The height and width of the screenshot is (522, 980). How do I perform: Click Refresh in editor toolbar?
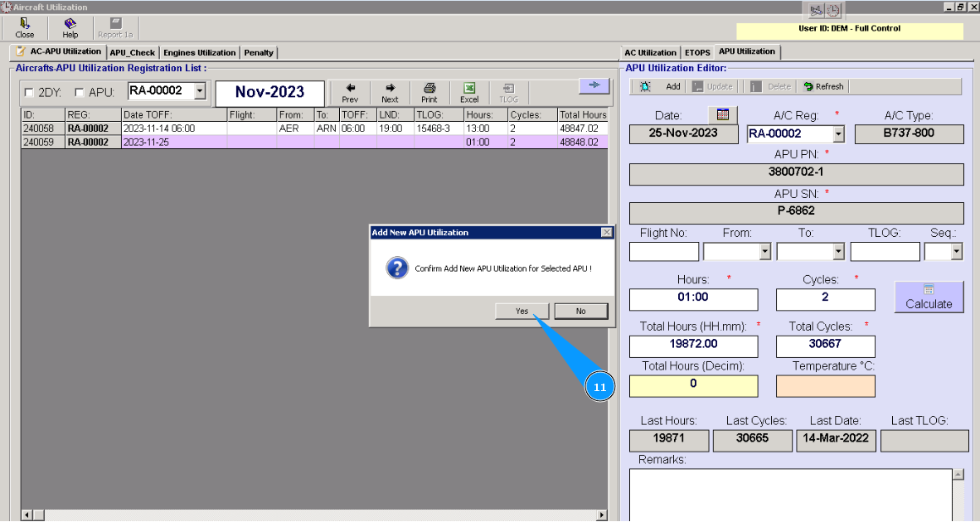[x=824, y=87]
